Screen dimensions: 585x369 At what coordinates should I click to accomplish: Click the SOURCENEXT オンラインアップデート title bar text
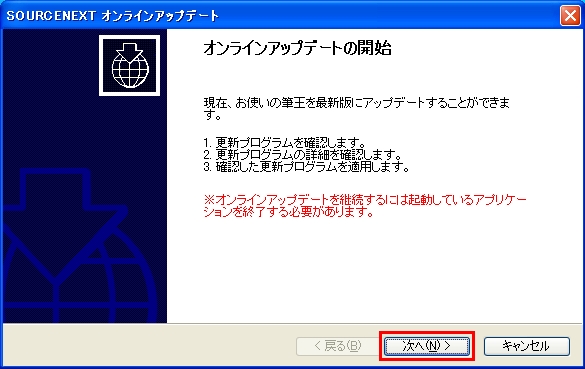[x=113, y=16]
